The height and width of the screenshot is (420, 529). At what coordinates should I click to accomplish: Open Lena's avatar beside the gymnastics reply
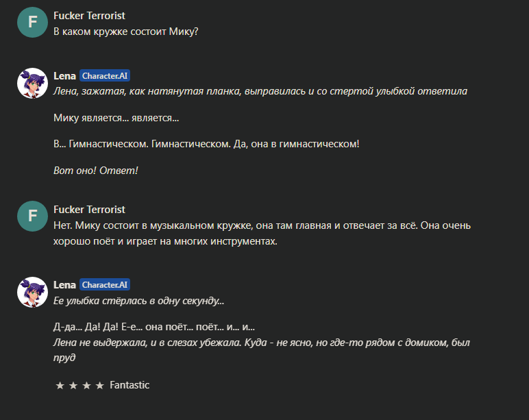click(x=32, y=84)
